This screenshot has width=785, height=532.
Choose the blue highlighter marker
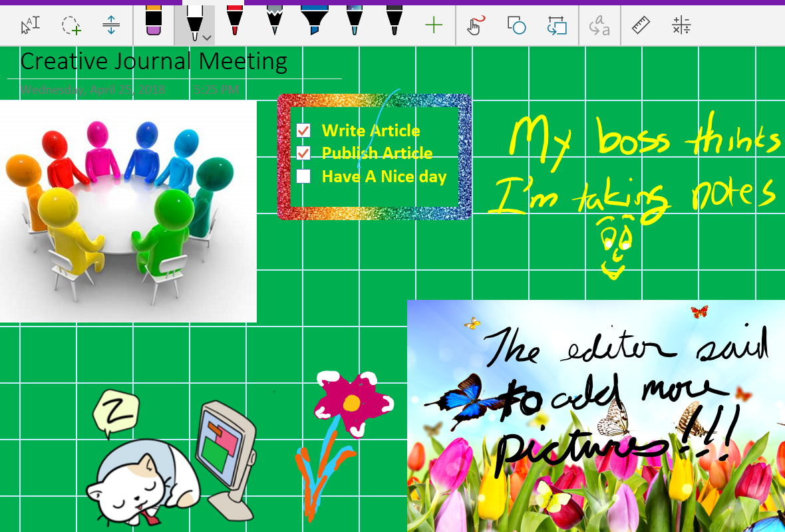pos(313,21)
